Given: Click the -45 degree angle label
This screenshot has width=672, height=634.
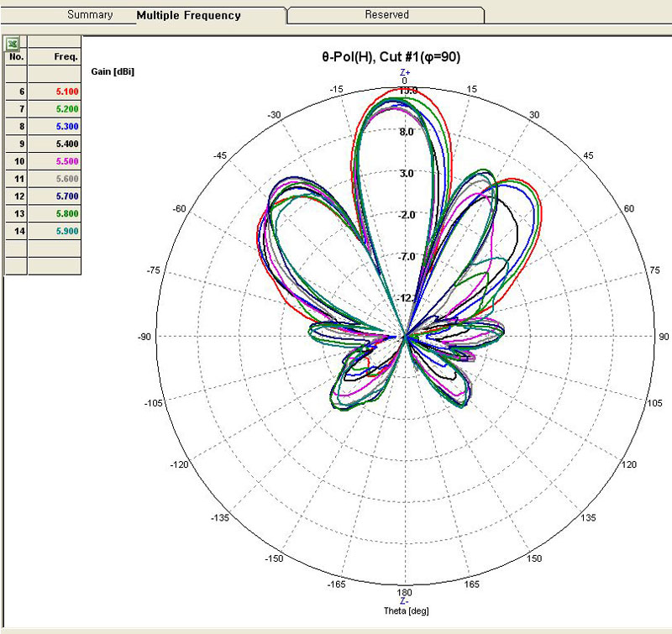Looking at the screenshot, I should tap(220, 155).
